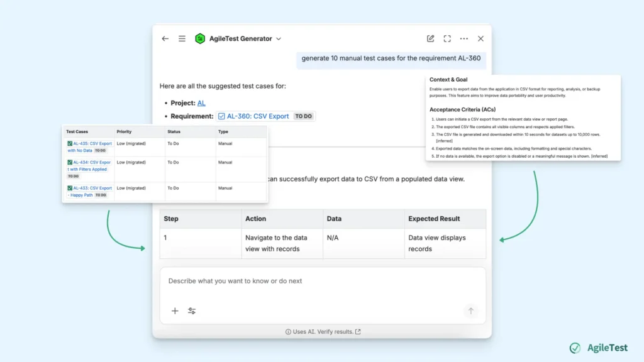Click the TO DO badge beside AL-433 Happy Path

tap(101, 195)
